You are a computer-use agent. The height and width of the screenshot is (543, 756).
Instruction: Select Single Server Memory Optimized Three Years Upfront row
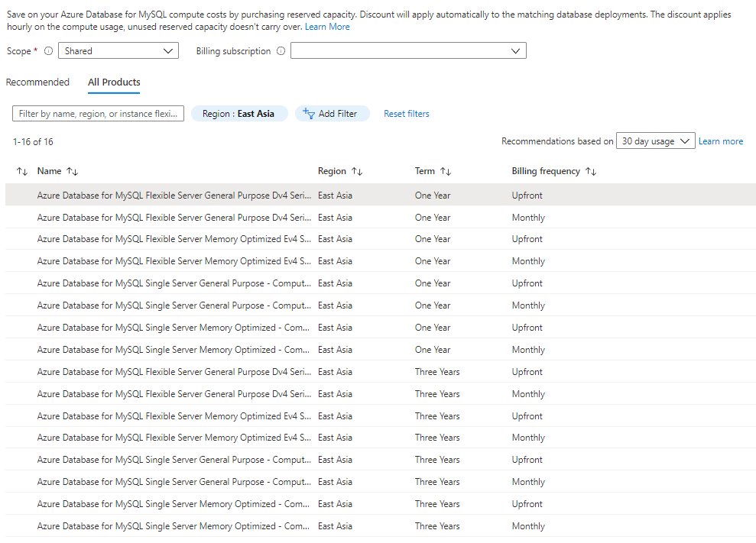point(381,503)
